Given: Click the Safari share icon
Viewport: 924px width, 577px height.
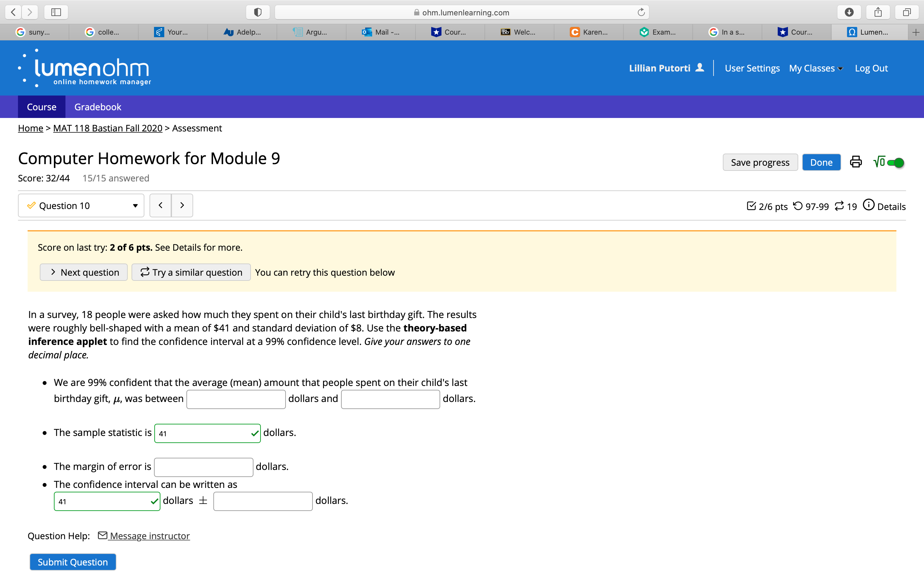Looking at the screenshot, I should (878, 12).
